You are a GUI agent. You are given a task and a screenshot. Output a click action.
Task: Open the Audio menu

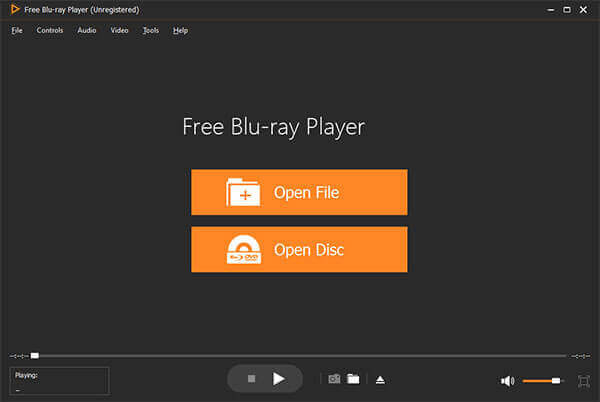click(x=87, y=30)
